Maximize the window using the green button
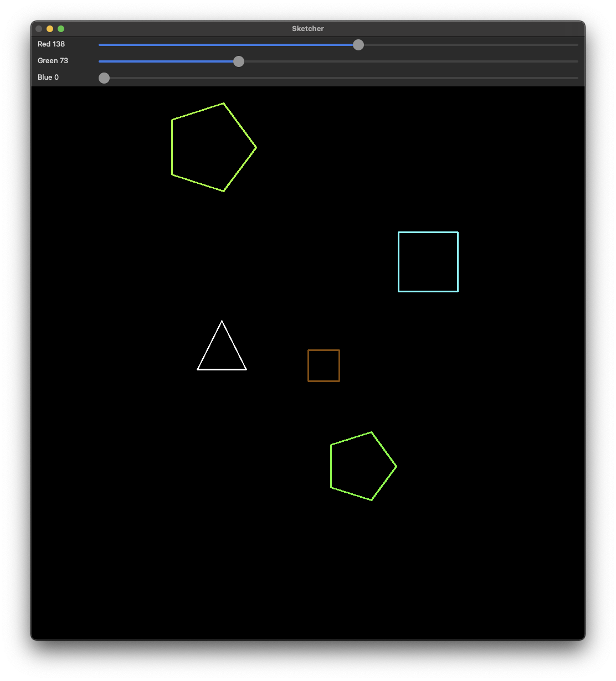The height and width of the screenshot is (681, 616). click(61, 29)
